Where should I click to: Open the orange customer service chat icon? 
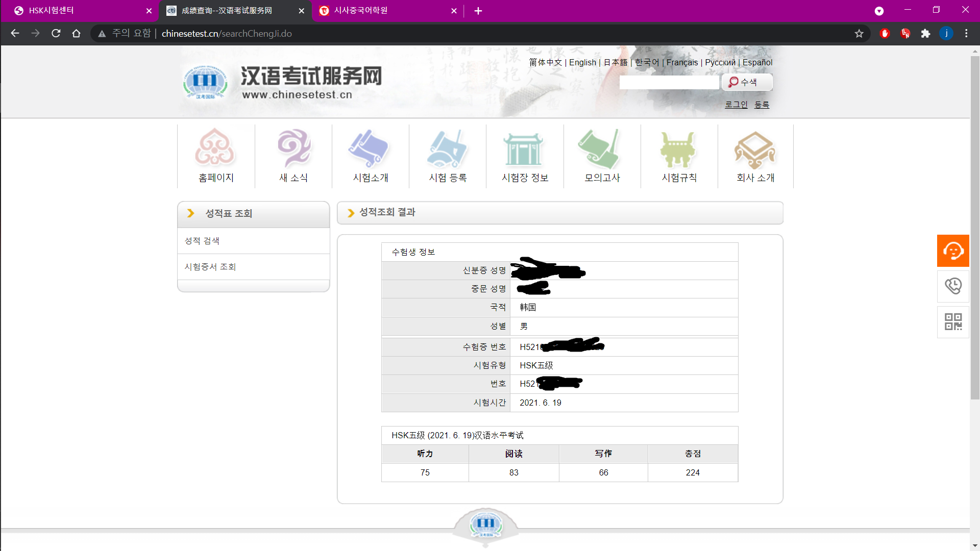click(x=953, y=251)
